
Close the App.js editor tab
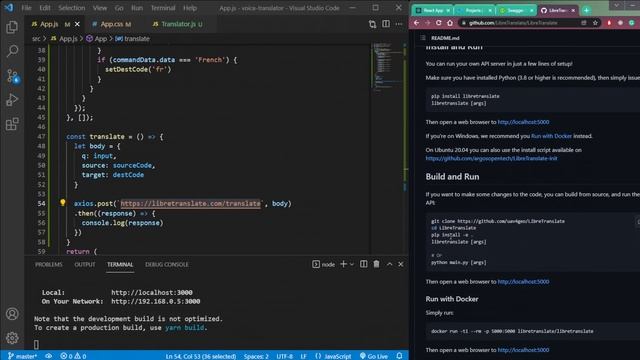pyautogui.click(x=77, y=24)
